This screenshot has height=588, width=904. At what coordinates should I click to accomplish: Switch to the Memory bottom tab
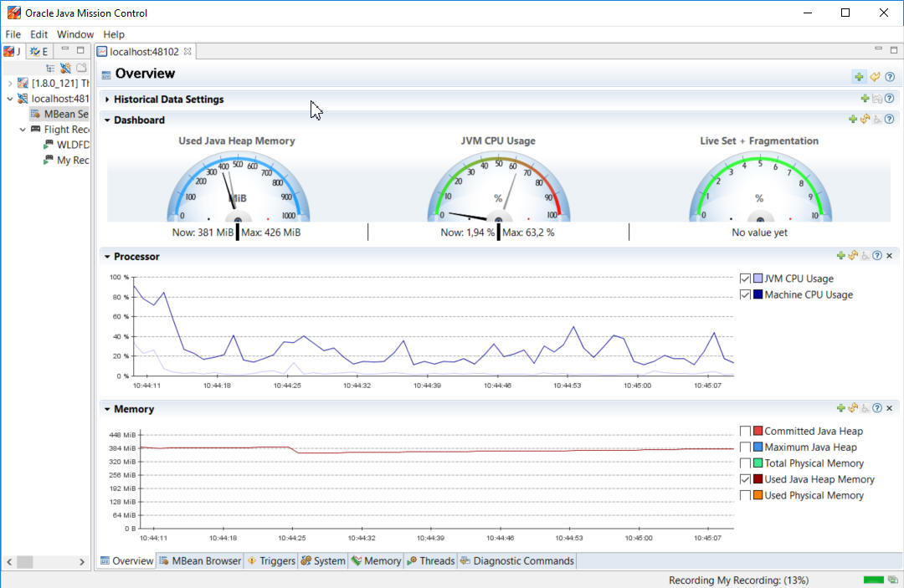click(377, 561)
